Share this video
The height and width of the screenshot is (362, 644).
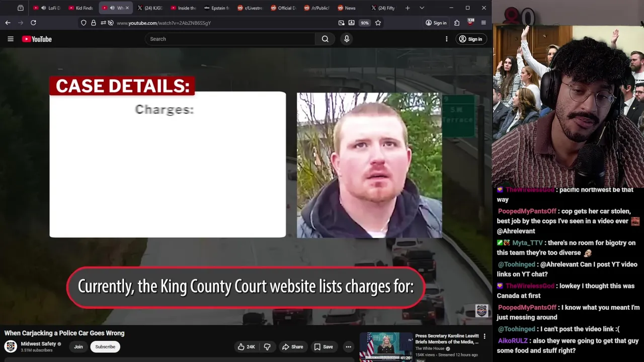(x=292, y=346)
